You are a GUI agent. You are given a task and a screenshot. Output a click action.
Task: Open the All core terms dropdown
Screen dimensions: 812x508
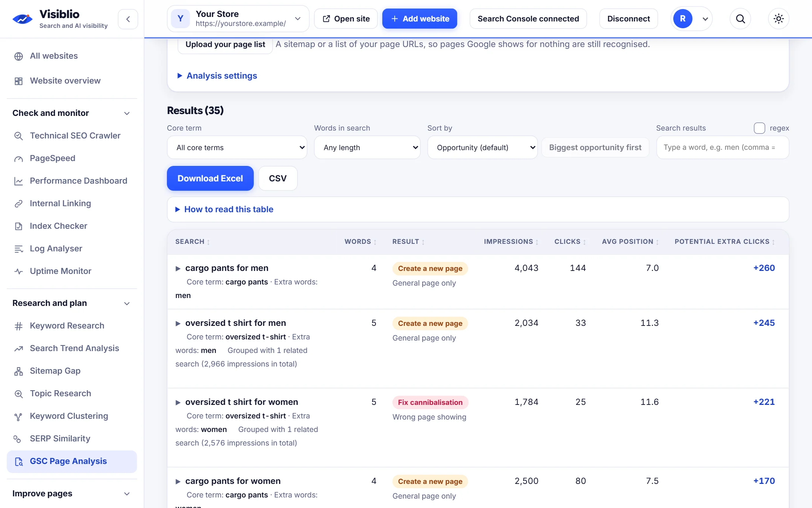(x=237, y=148)
